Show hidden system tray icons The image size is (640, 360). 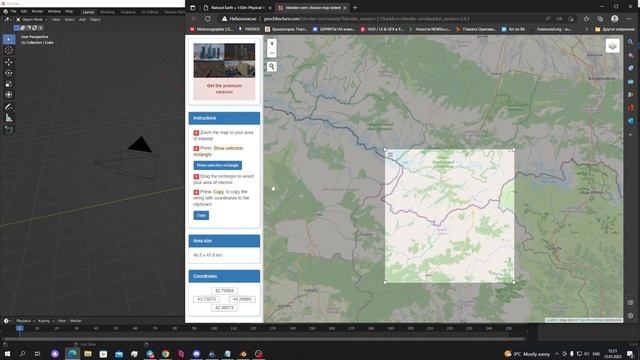pyautogui.click(x=557, y=354)
